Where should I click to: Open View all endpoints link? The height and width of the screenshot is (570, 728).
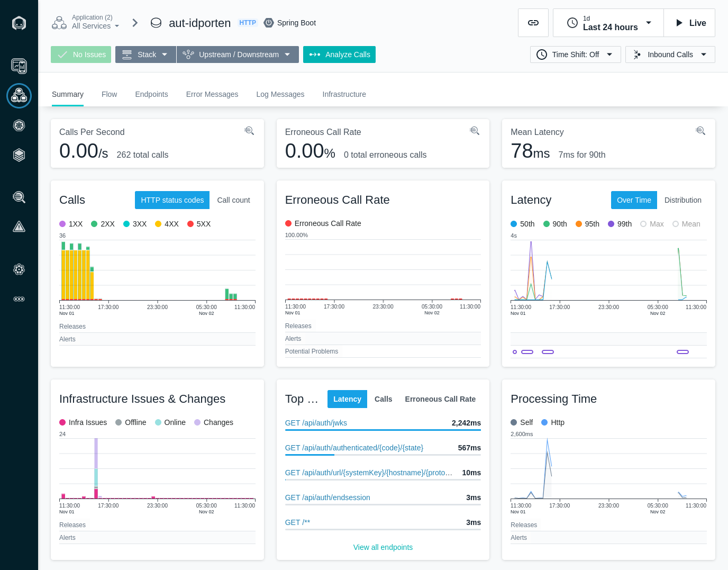pyautogui.click(x=383, y=547)
